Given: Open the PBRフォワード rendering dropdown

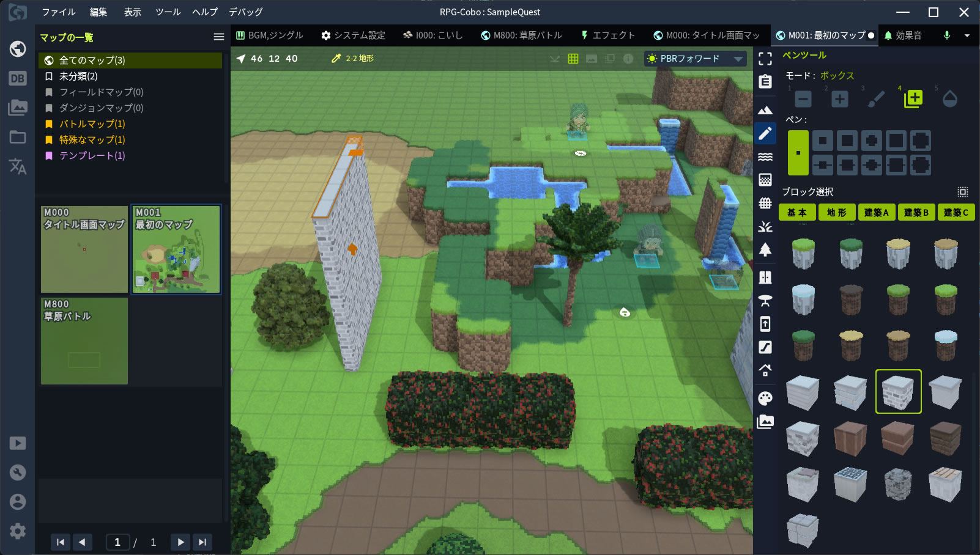Looking at the screenshot, I should click(x=696, y=59).
